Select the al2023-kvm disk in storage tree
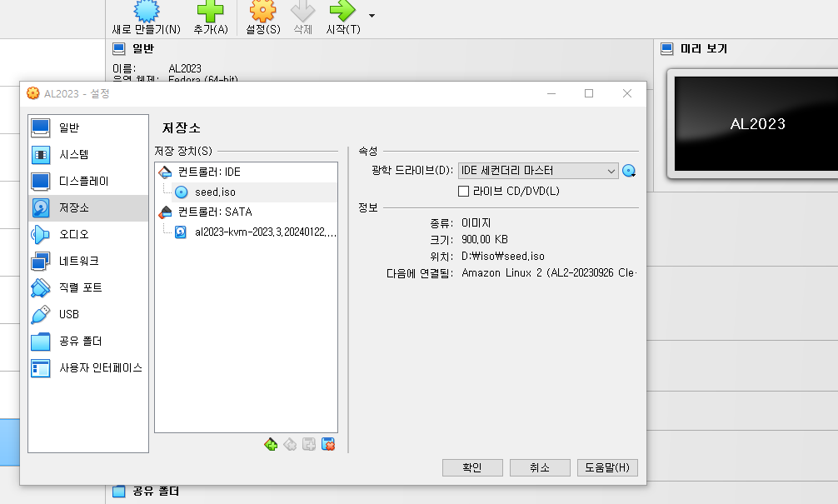 coord(264,232)
